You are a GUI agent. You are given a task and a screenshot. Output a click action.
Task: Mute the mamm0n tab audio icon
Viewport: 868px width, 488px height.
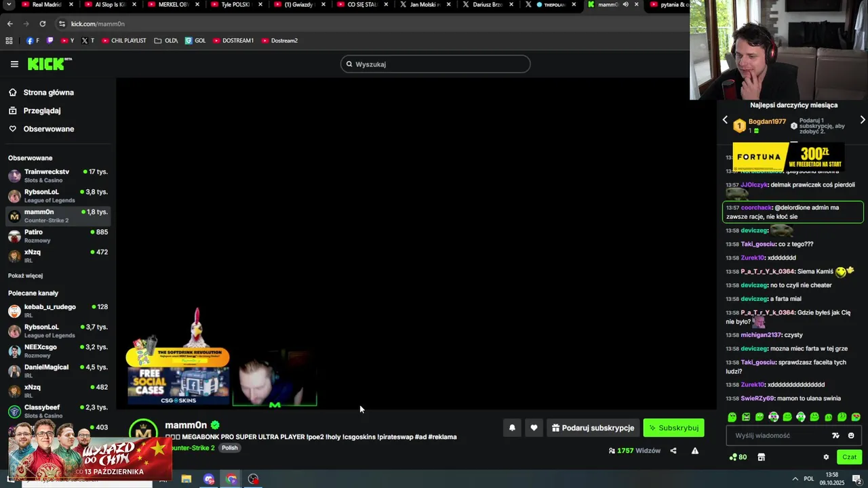point(625,5)
